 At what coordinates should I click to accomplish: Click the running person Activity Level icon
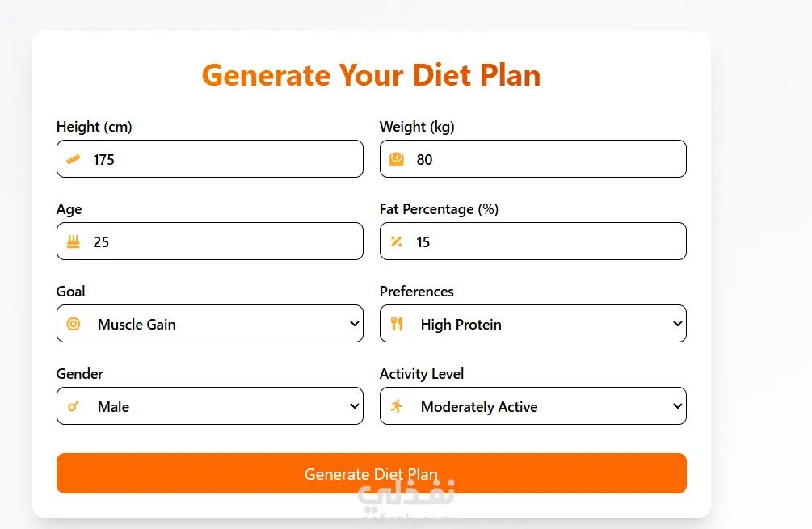click(397, 406)
